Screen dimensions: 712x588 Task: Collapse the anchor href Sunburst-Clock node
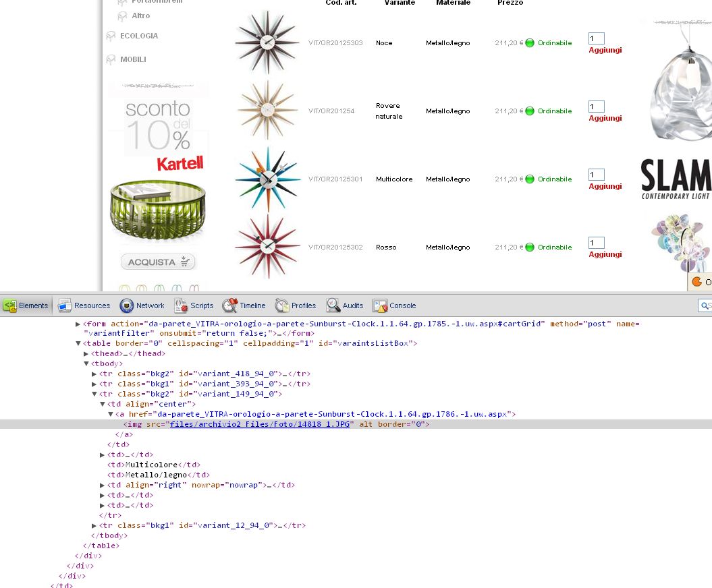110,414
